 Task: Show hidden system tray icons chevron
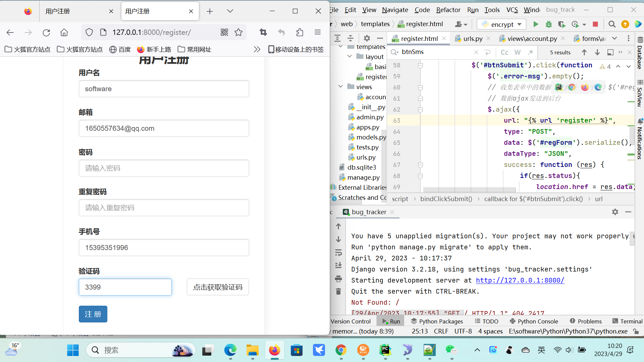click(x=477, y=350)
